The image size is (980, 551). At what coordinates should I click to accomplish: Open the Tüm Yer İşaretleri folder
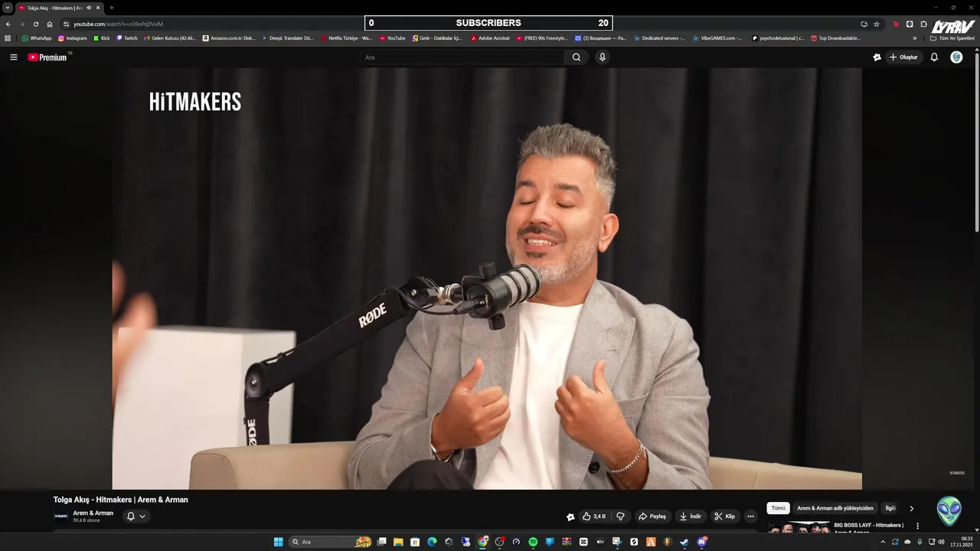click(952, 37)
